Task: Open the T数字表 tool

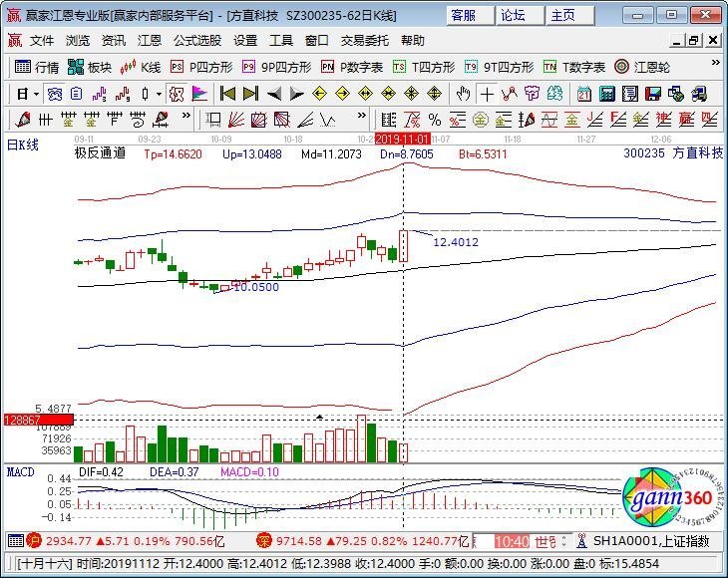Action: 574,67
